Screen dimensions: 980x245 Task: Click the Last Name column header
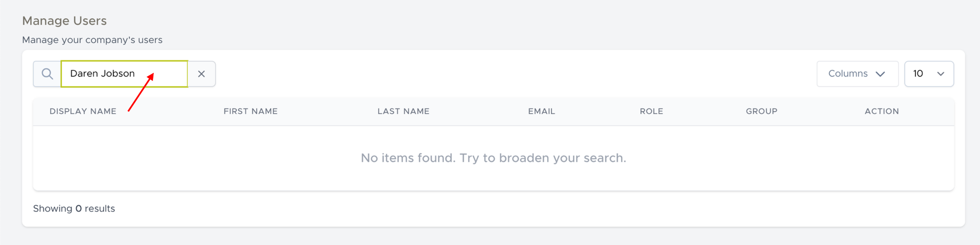(403, 111)
